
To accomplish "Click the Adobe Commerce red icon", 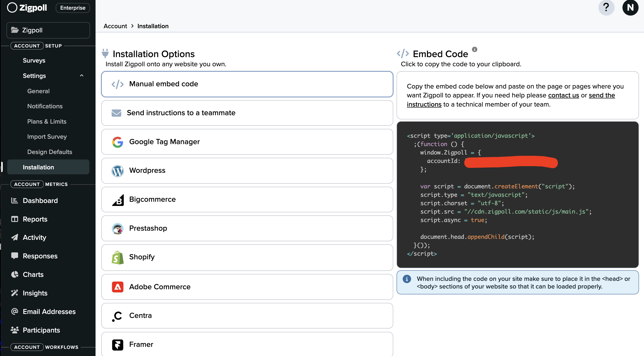I will pos(118,287).
